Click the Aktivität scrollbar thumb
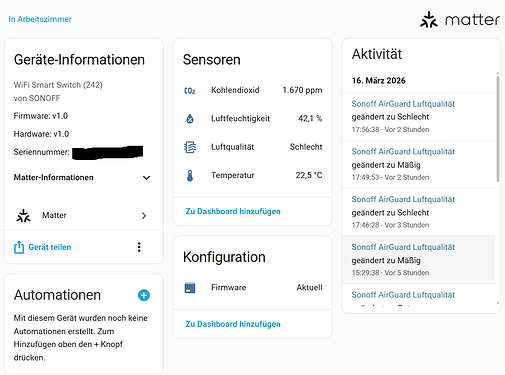The image size is (505, 375). point(498,129)
